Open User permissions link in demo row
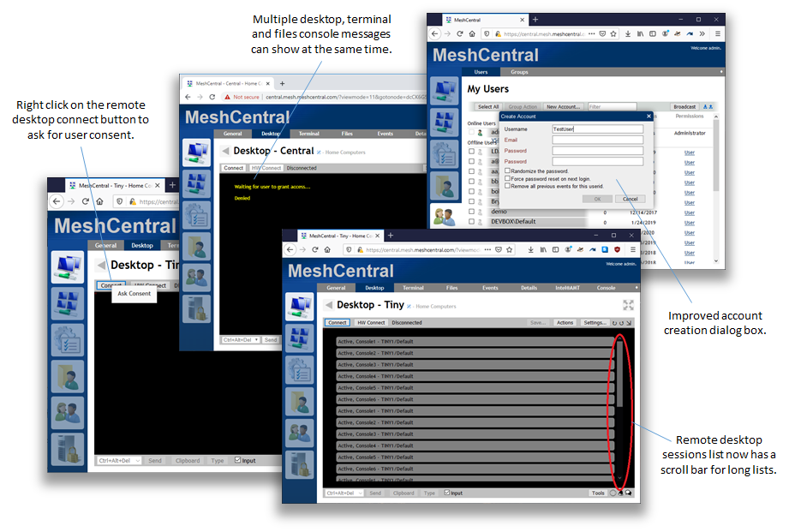 pyautogui.click(x=689, y=213)
